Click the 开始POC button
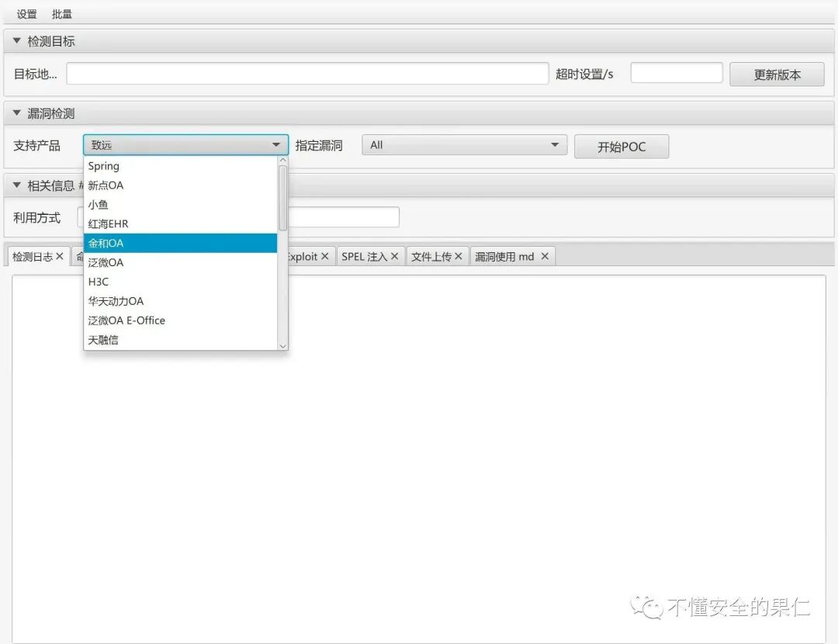Viewport: 838px width, 644px height. tap(622, 147)
